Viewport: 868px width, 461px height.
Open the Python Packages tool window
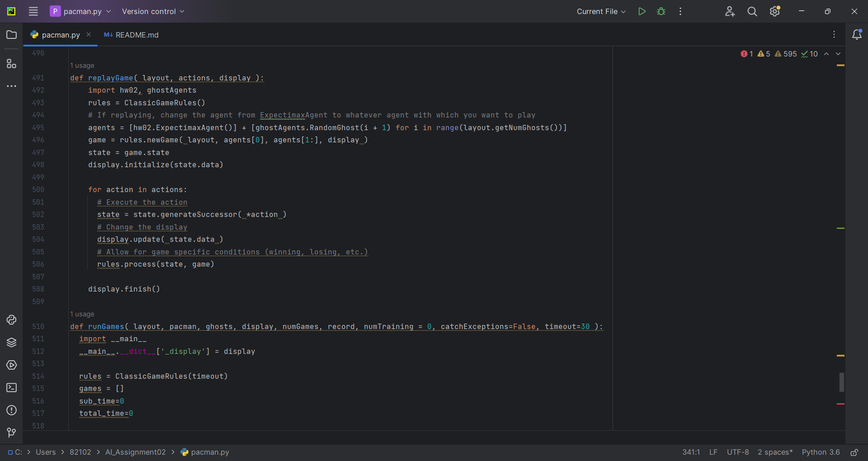(11, 343)
